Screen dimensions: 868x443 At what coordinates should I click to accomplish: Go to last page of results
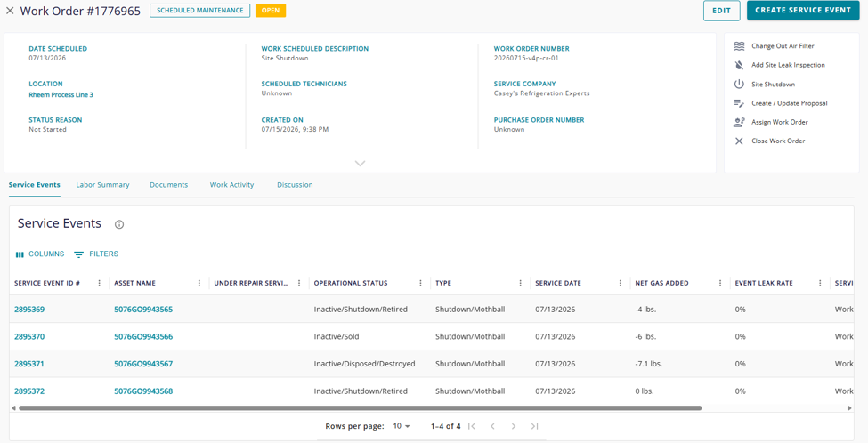[x=534, y=426]
